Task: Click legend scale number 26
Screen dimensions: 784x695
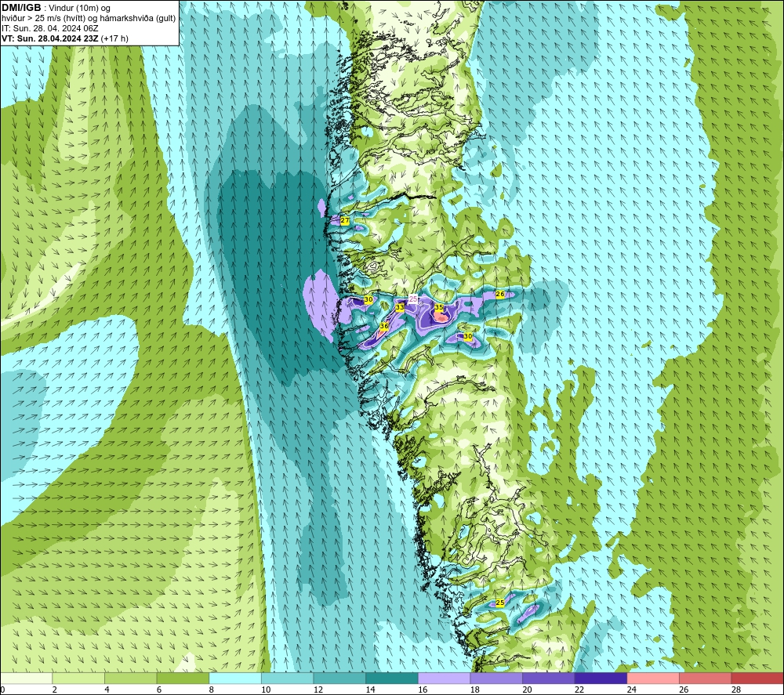Action: [684, 690]
